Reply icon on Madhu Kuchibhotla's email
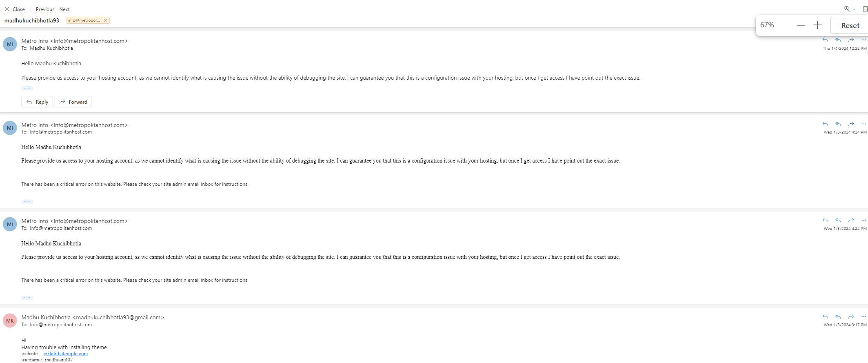 [x=825, y=317]
